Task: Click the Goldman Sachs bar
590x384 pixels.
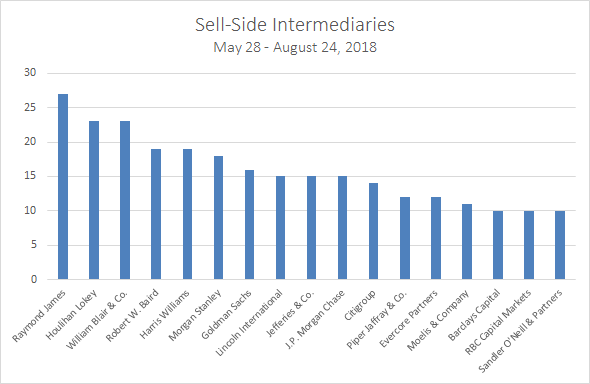Action: click(249, 225)
